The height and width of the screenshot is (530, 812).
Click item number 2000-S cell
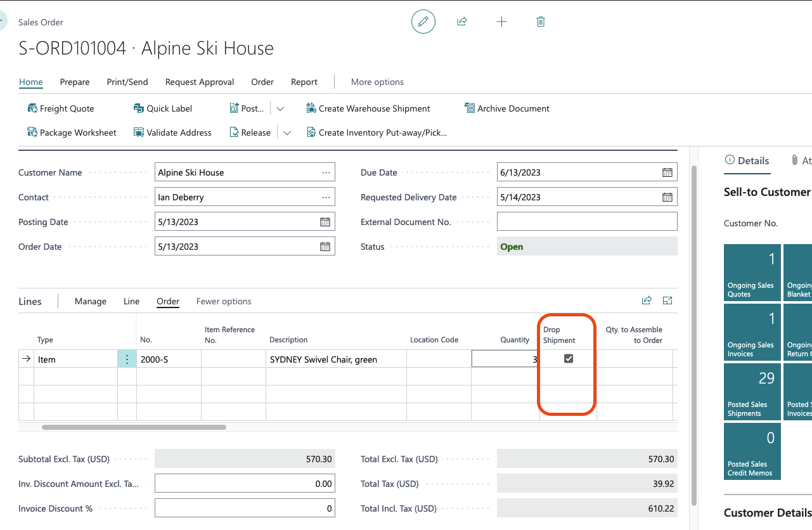169,359
